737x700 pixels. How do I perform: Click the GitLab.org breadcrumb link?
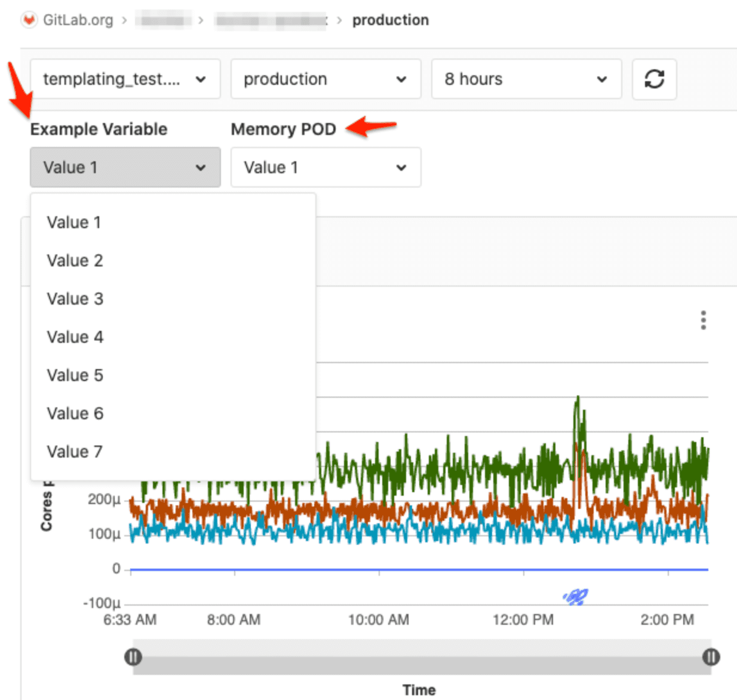[x=76, y=19]
